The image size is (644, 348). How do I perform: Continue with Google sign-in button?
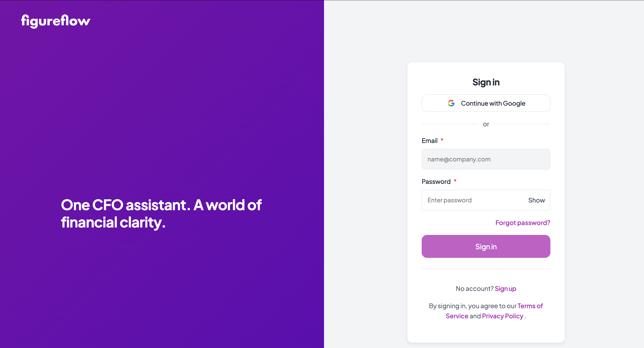click(486, 103)
